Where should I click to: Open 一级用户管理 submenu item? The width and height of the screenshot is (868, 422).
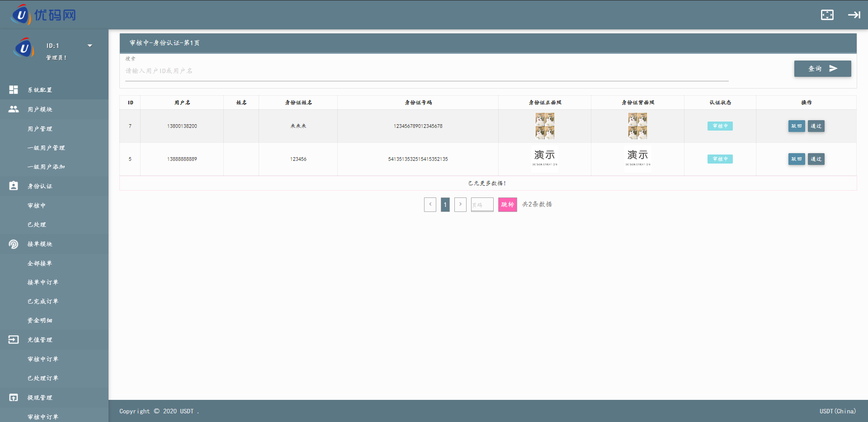coord(54,148)
